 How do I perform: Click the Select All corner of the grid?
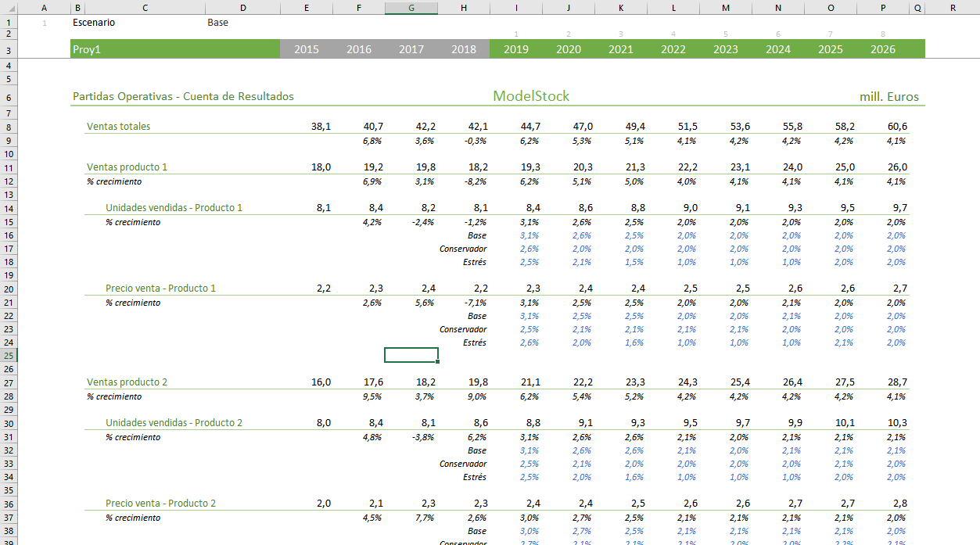tap(8, 7)
